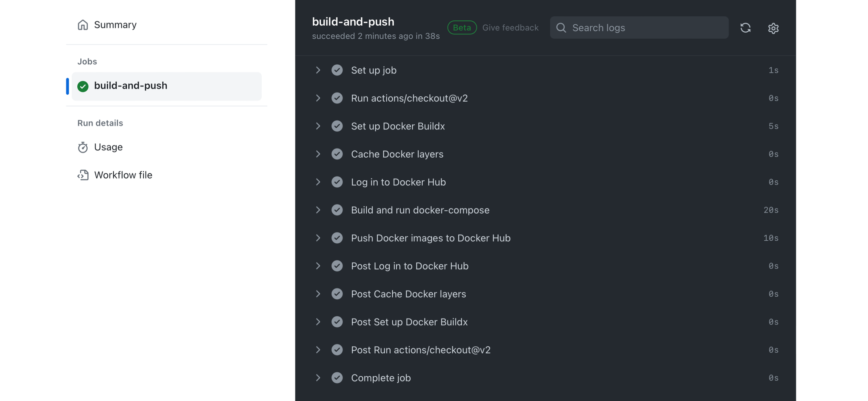
Task: Click the refresh logs icon
Action: [x=745, y=28]
